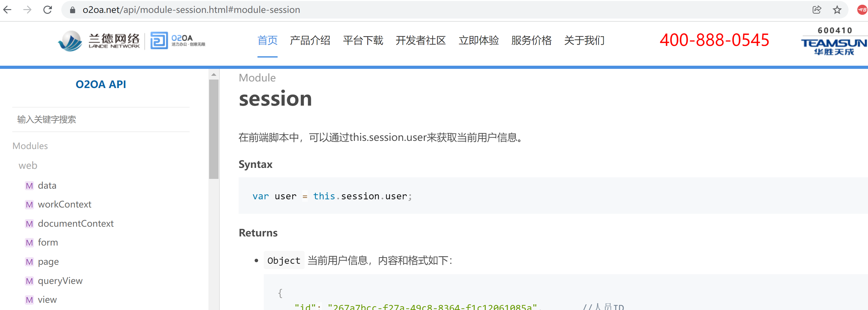Click the O2OA API title link
The height and width of the screenshot is (310, 868).
[x=101, y=84]
